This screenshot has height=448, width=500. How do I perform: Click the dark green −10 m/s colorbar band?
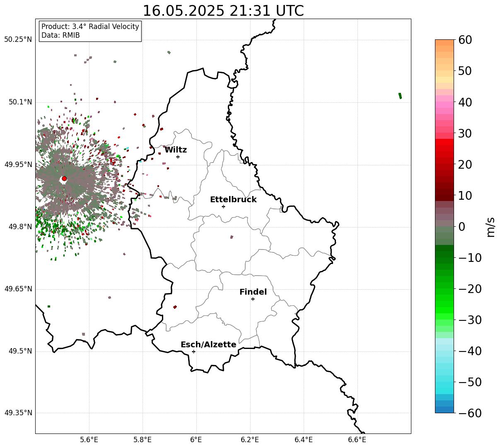(444, 257)
